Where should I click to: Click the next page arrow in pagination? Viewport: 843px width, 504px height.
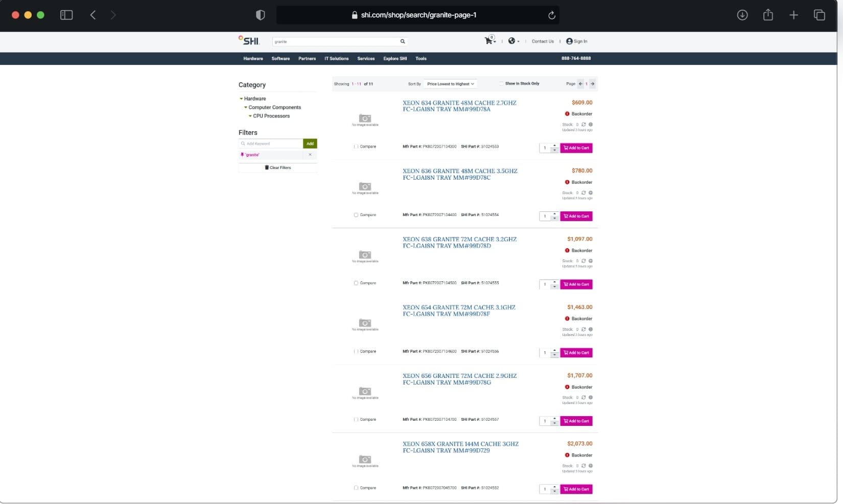[x=593, y=84]
